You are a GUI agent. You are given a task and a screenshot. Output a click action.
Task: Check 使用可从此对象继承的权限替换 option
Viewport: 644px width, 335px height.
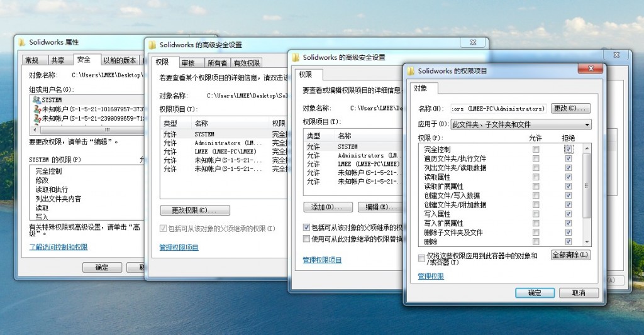(x=306, y=239)
